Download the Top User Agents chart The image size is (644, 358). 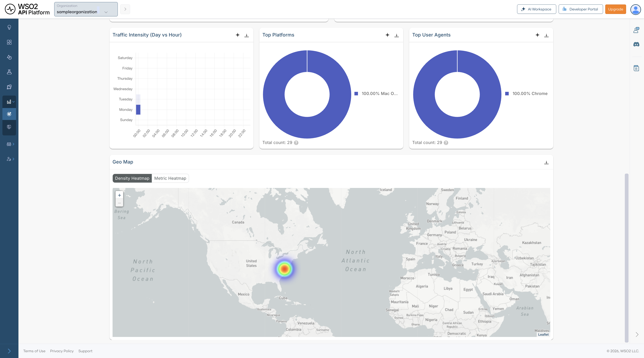pyautogui.click(x=546, y=35)
